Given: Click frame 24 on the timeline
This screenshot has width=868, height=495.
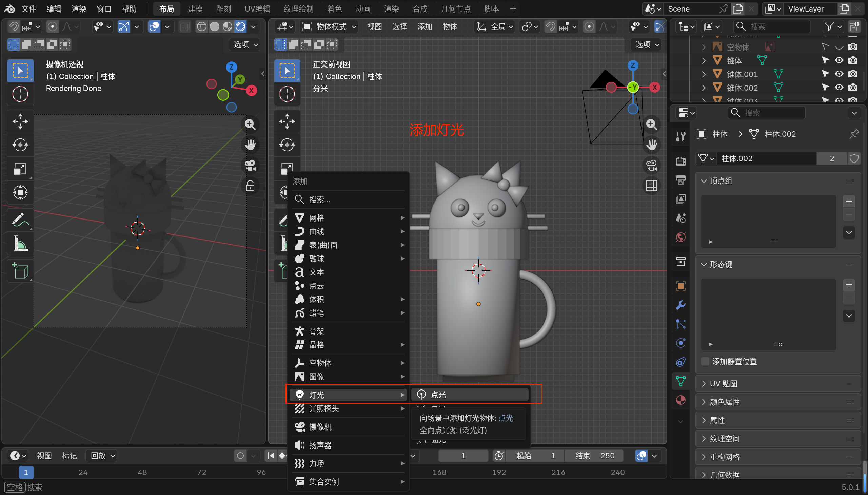Looking at the screenshot, I should [83, 472].
